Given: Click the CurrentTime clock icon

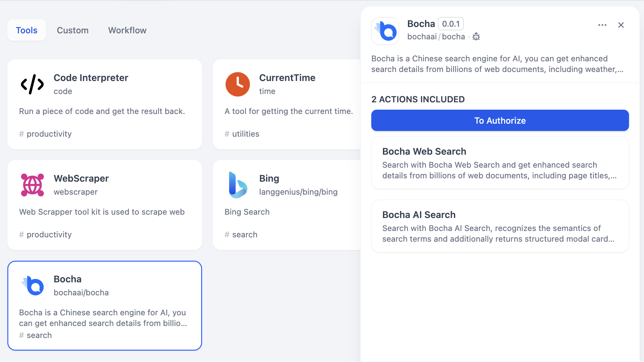Looking at the screenshot, I should click(x=238, y=84).
